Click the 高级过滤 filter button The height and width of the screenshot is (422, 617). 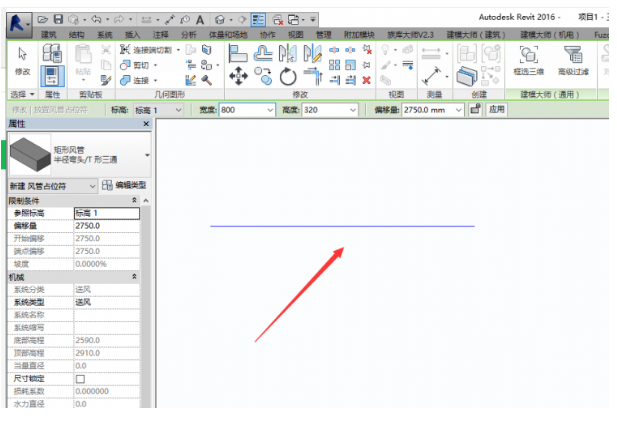click(x=573, y=60)
